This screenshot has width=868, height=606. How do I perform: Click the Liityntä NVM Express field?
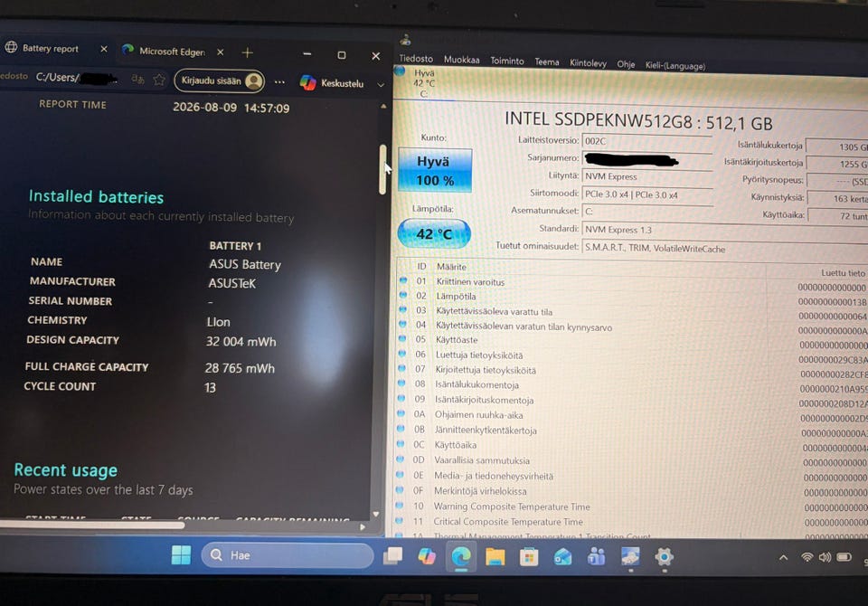click(x=647, y=176)
